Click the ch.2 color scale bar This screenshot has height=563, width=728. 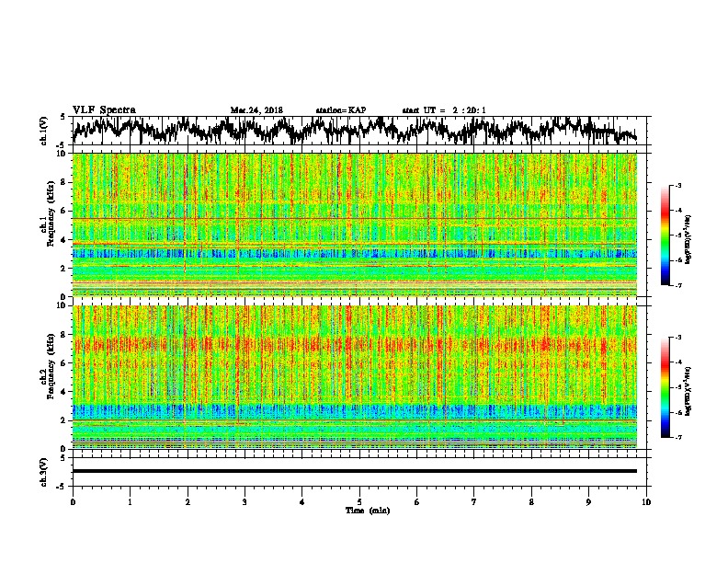click(x=665, y=387)
